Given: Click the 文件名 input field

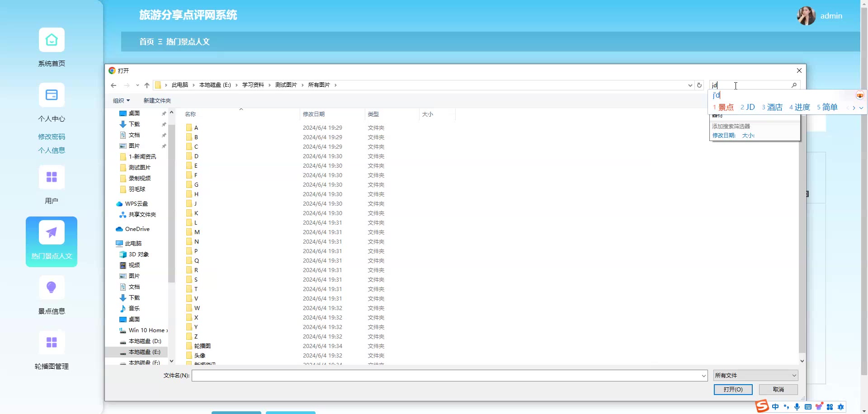Looking at the screenshot, I should tap(447, 376).
